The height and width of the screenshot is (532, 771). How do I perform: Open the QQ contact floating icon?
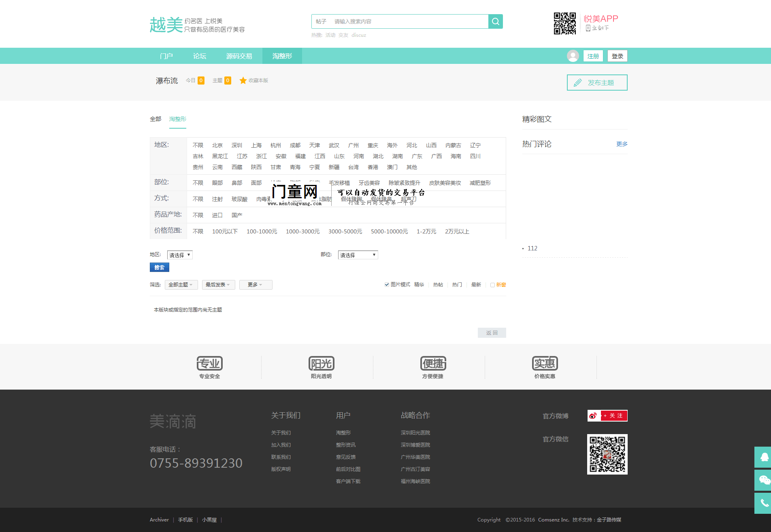click(762, 457)
